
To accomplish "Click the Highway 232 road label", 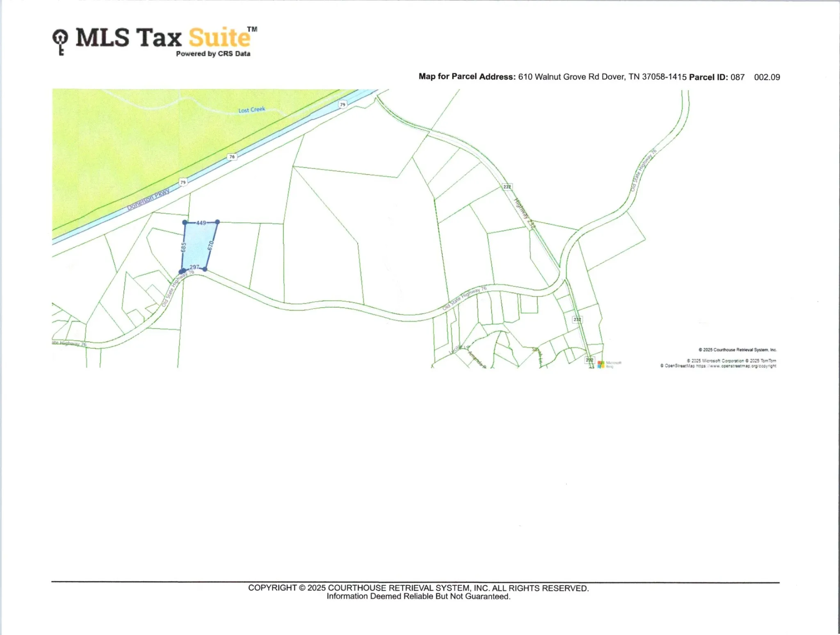I will [x=525, y=213].
